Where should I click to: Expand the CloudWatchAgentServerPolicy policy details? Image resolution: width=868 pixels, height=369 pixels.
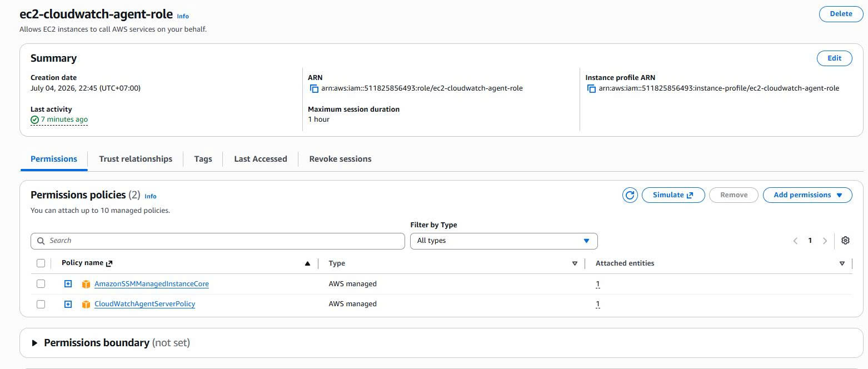tap(68, 304)
